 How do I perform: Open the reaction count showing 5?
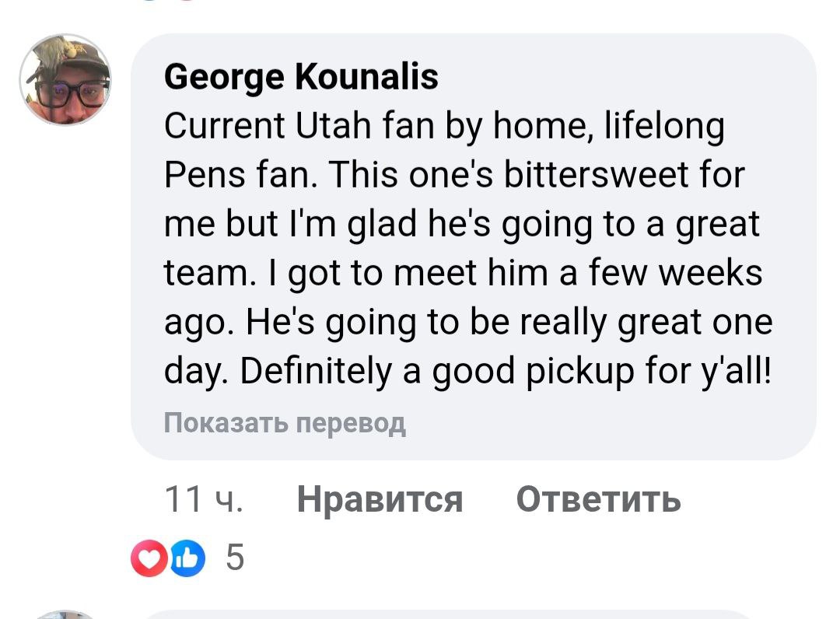[235, 558]
